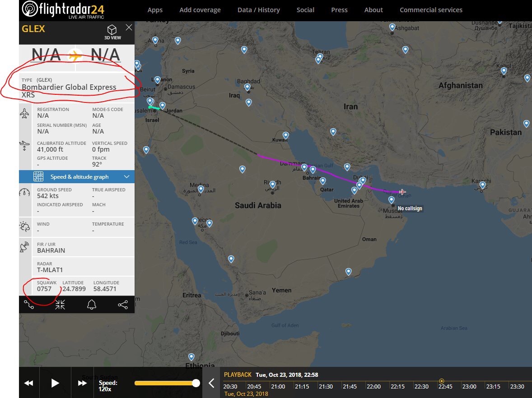
Task: Open the Apps menu
Action: pos(155,10)
